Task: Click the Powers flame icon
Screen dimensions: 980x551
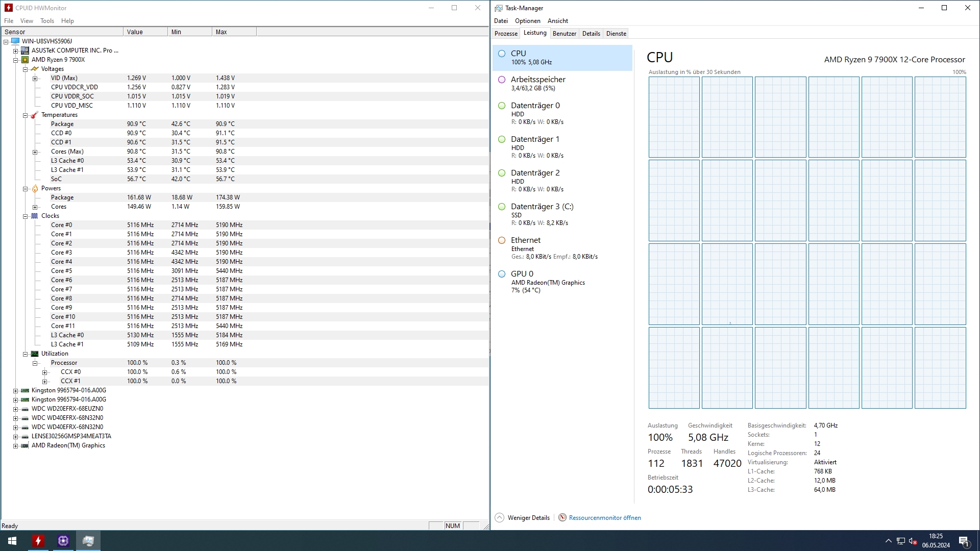Action: pos(35,188)
